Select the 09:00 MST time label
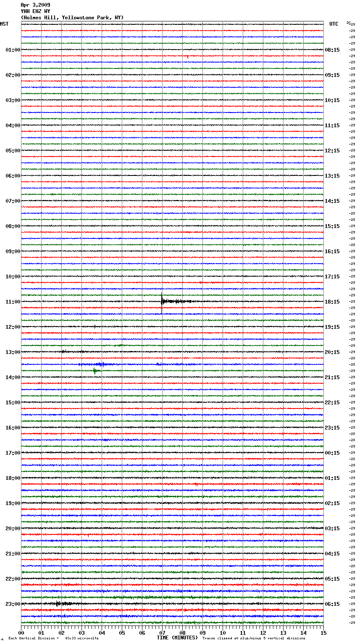 click(13, 251)
